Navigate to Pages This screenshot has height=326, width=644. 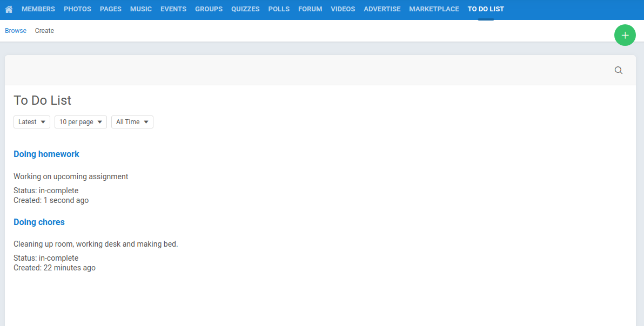(x=110, y=9)
